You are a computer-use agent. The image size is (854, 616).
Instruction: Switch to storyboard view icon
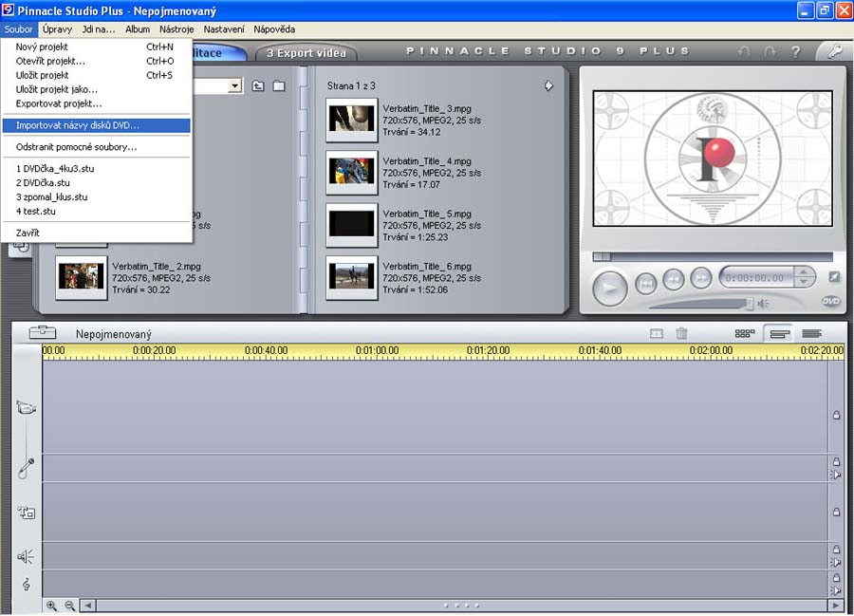click(x=745, y=333)
